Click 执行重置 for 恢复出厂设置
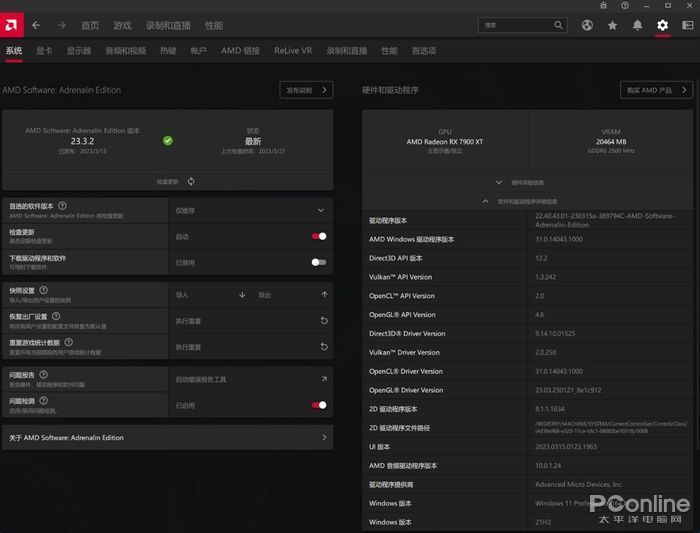The image size is (700, 533). pos(188,321)
